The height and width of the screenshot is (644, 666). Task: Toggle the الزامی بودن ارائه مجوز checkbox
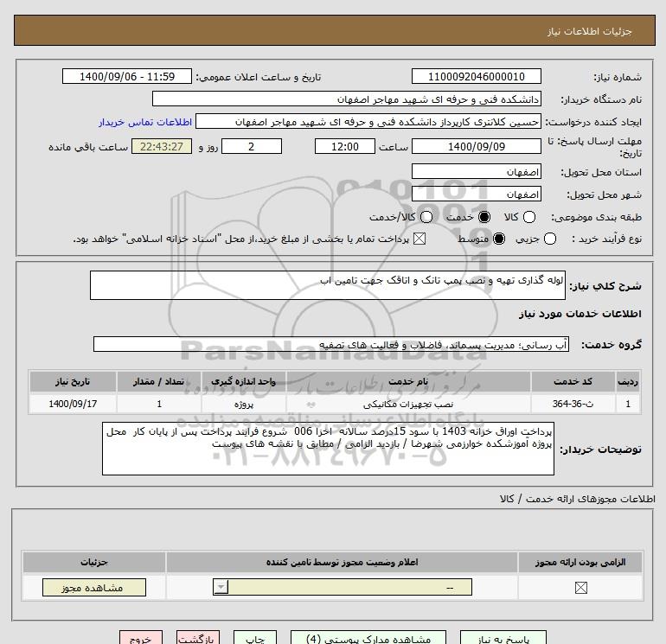point(580,588)
